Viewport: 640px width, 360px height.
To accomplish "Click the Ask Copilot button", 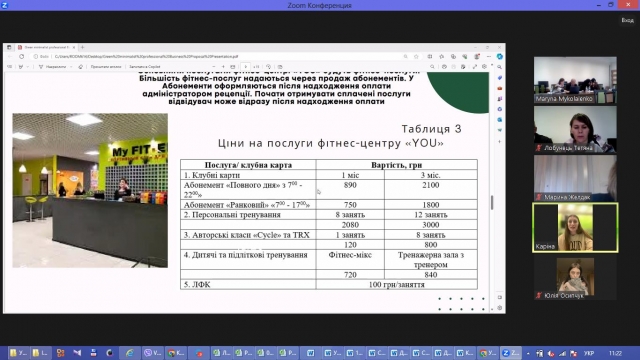I will point(144,67).
